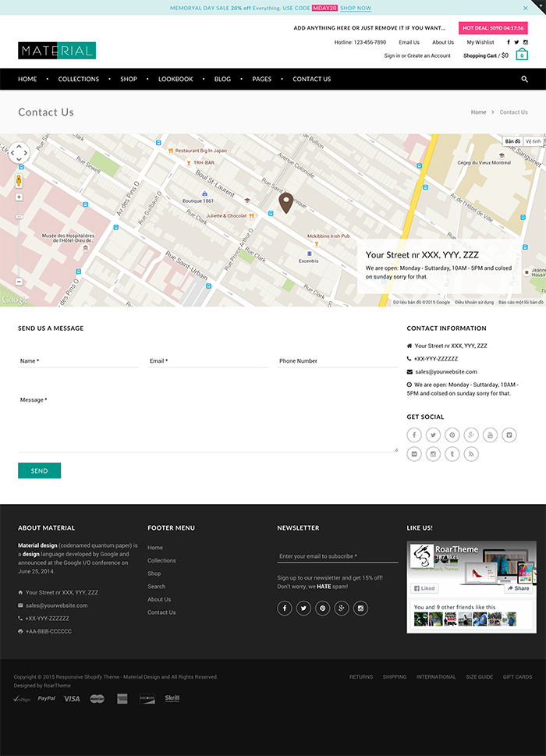Open the Email Us header link
This screenshot has width=546, height=756.
[409, 42]
